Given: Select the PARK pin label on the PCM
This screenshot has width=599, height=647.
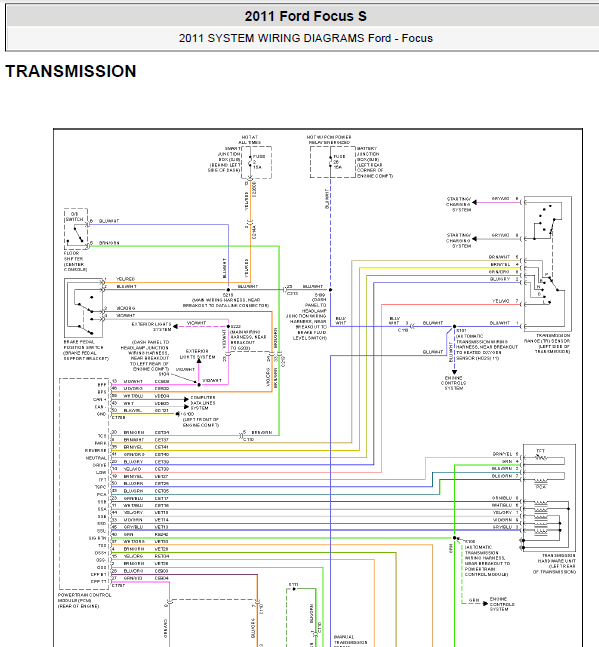Looking at the screenshot, I should (100, 443).
